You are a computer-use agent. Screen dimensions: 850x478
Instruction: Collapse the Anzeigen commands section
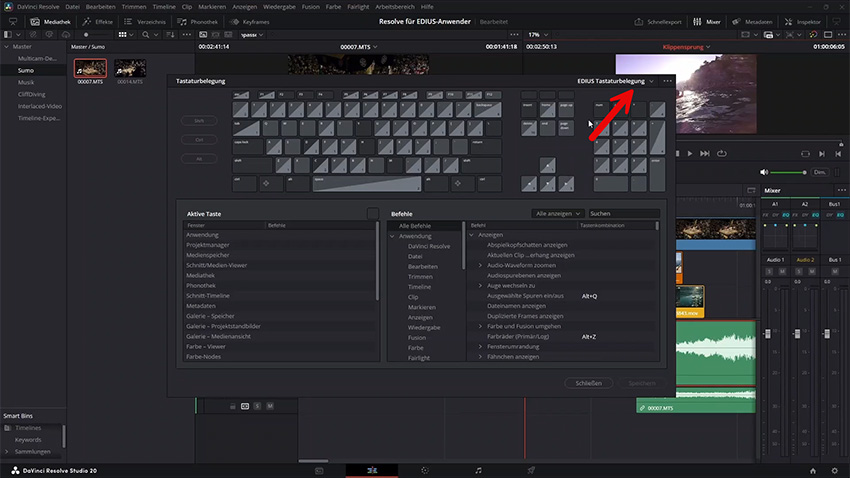(472, 235)
